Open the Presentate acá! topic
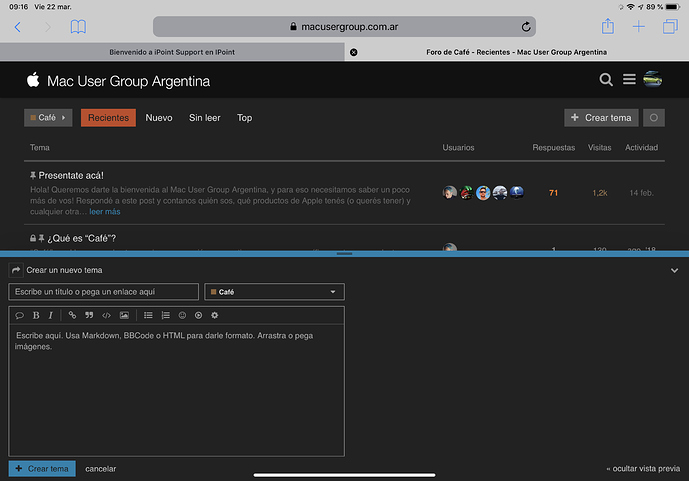The height and width of the screenshot is (481, 689). click(71, 175)
